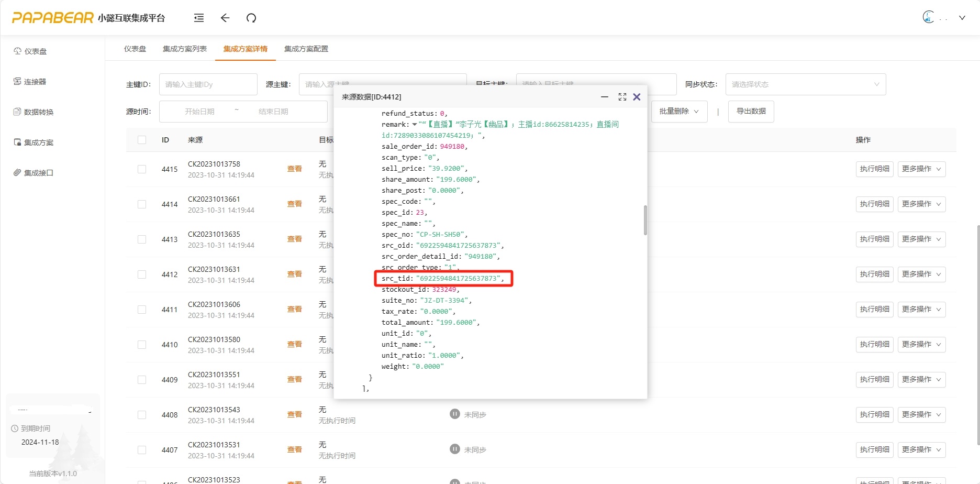This screenshot has width=980, height=484.
Task: Click the back arrow icon
Action: [x=225, y=18]
